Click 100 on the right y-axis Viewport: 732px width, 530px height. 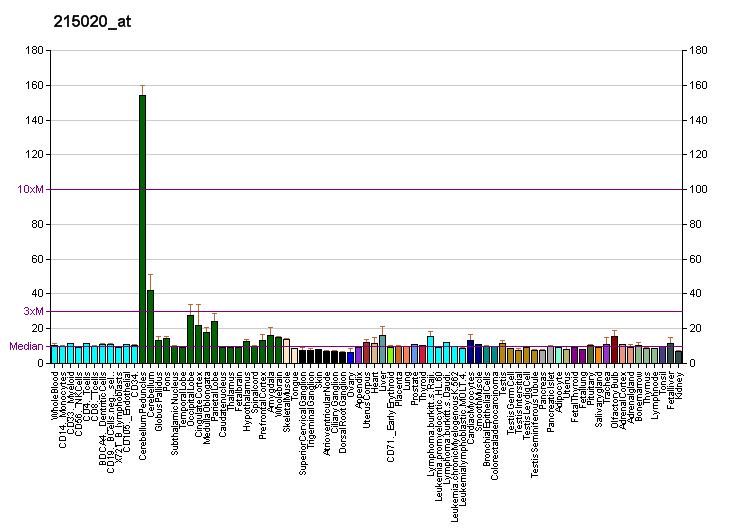[x=699, y=189]
